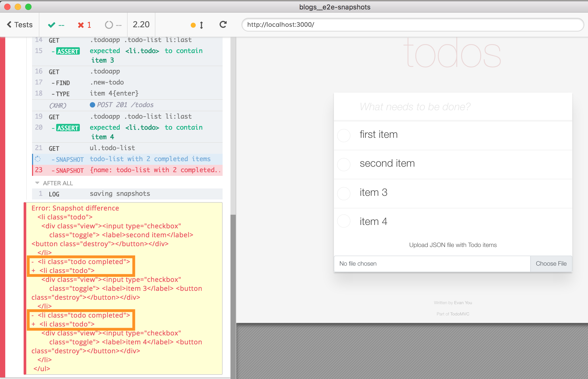The image size is (588, 379).
Task: Select the LOG saving snapshots row
Action: click(x=127, y=194)
